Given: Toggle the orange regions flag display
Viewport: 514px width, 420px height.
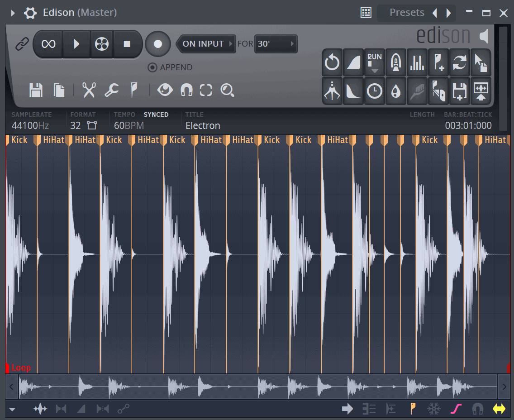Looking at the screenshot, I should click(413, 409).
